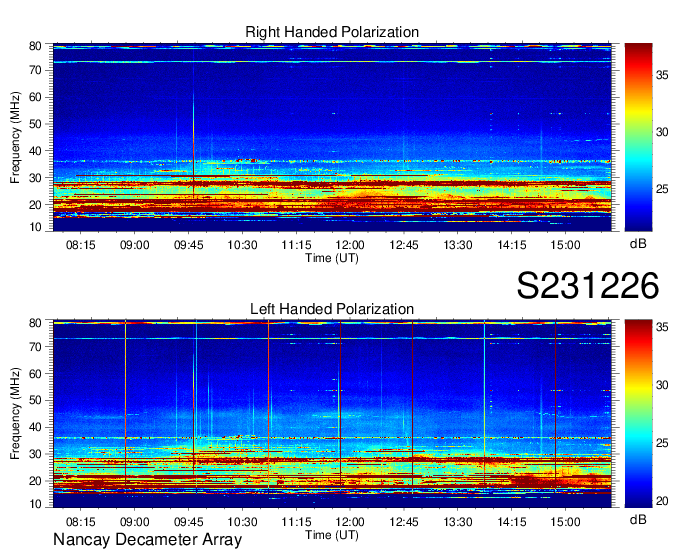Image resolution: width=680 pixels, height=552 pixels.
Task: Click the "dB" label under the upper color bar
Action: (x=638, y=244)
